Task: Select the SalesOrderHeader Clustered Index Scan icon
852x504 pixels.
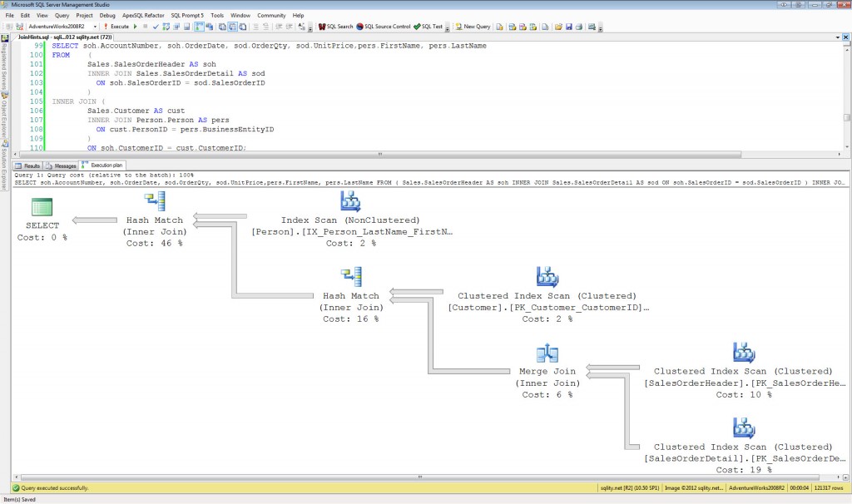Action: click(x=743, y=354)
